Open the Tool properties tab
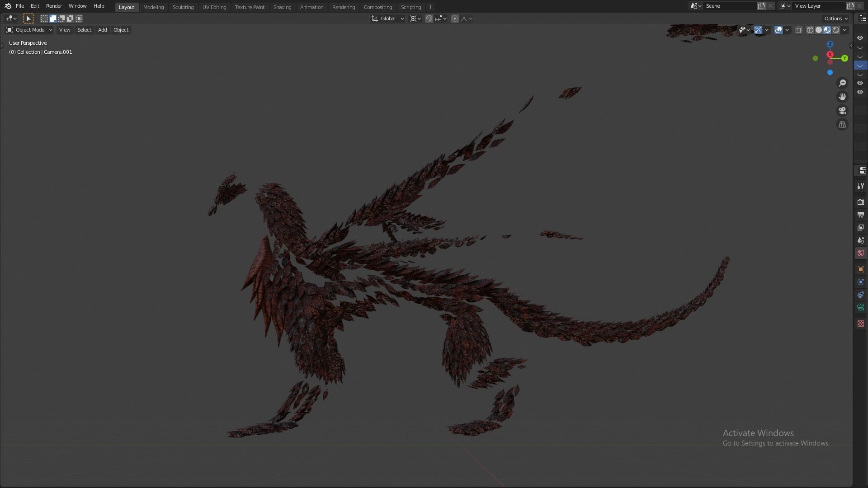 point(861,186)
